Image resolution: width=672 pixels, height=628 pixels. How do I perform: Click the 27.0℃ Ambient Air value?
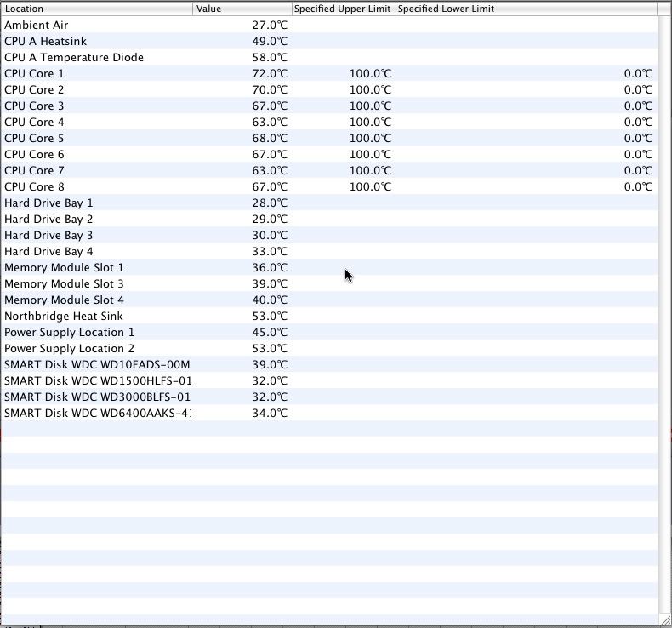(270, 25)
